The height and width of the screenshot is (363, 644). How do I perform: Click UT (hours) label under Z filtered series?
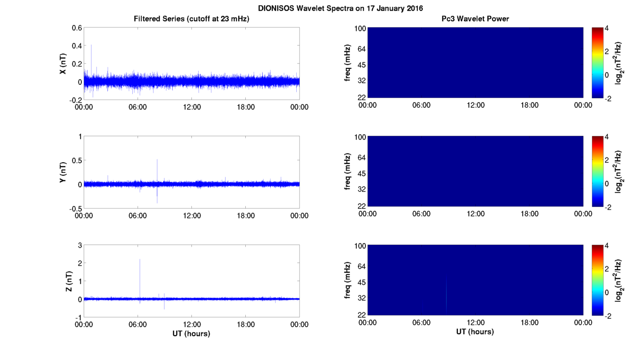[191, 333]
